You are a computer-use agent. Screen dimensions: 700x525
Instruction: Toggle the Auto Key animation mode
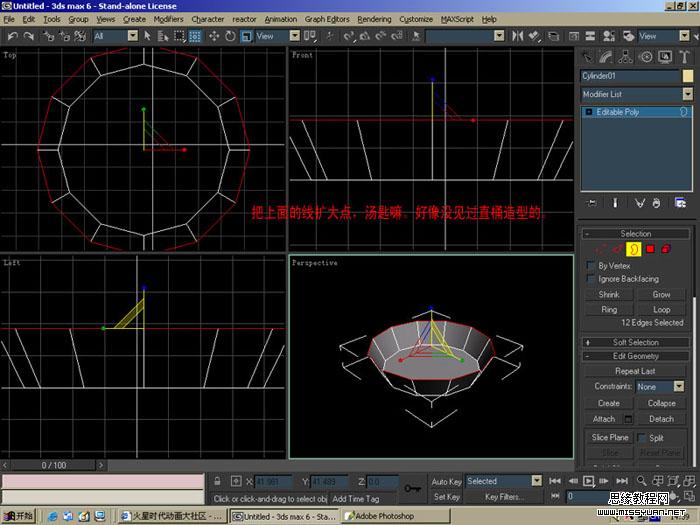446,482
